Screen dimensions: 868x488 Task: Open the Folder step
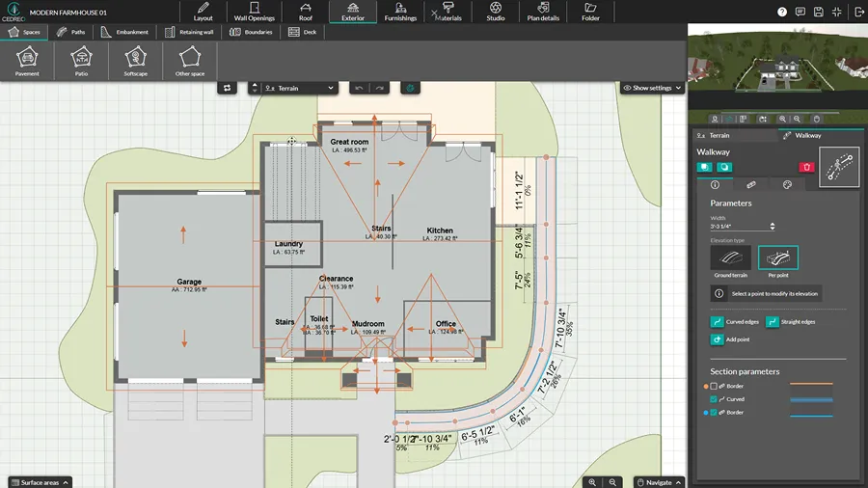pos(590,12)
